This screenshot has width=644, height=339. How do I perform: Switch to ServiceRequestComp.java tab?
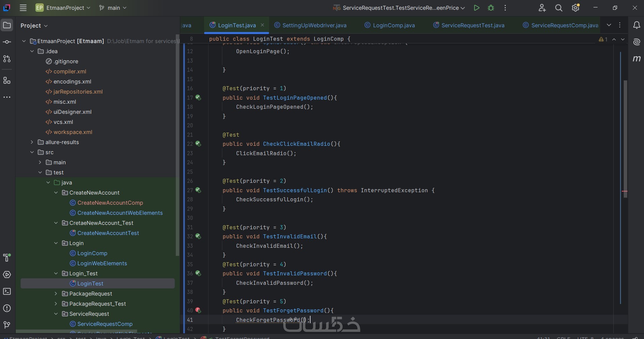click(560, 25)
